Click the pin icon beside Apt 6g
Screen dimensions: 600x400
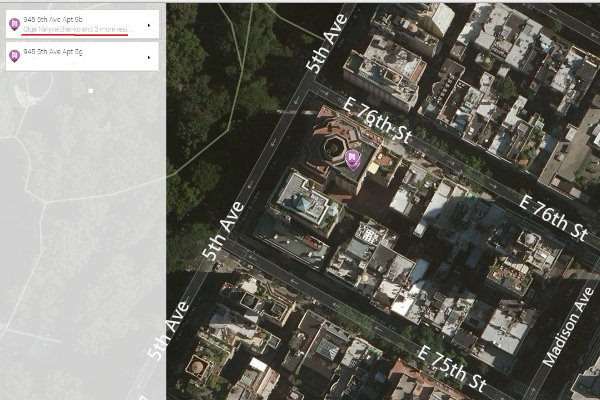tap(15, 57)
